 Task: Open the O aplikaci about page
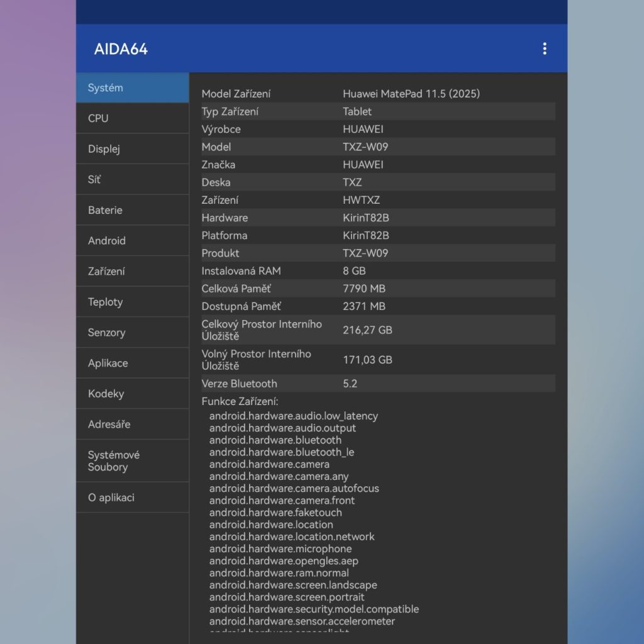pyautogui.click(x=132, y=497)
